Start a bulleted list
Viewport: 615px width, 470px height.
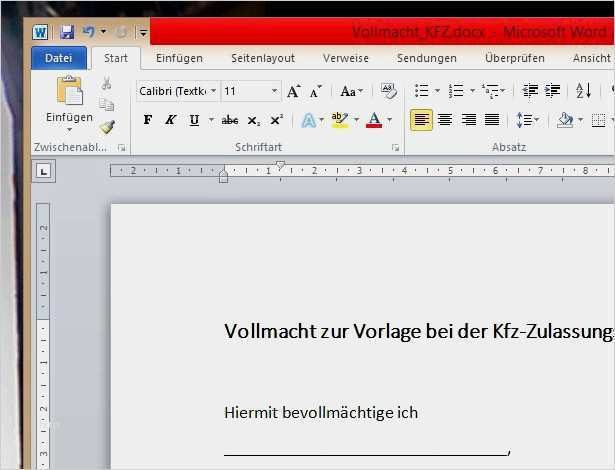tap(422, 91)
